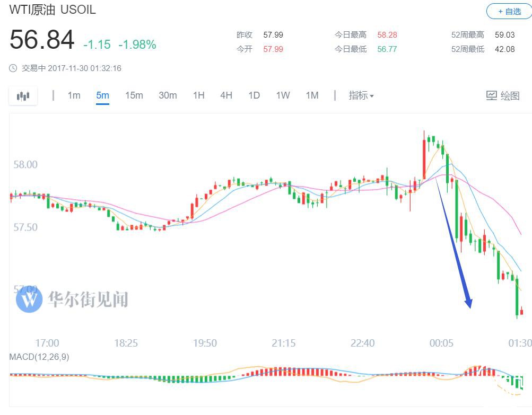
Task: Click the 昨收 value 57.99
Action: click(273, 35)
